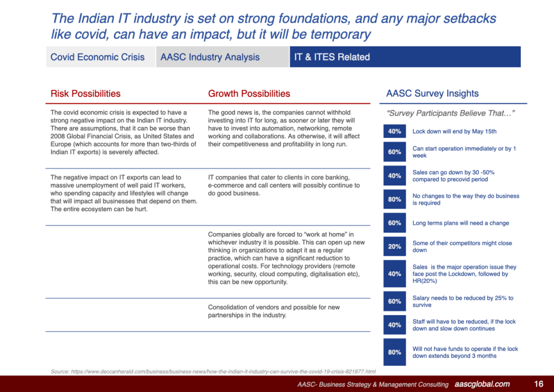Image resolution: width=554 pixels, height=392 pixels.
Task: Click the 40% badge beside lock down May 15th
Action: 394,131
